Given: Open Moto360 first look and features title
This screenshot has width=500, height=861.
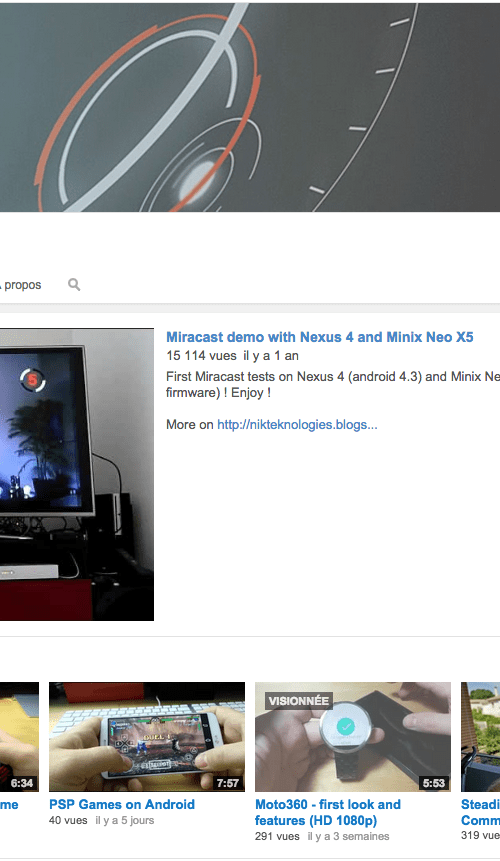Looking at the screenshot, I should point(328,812).
